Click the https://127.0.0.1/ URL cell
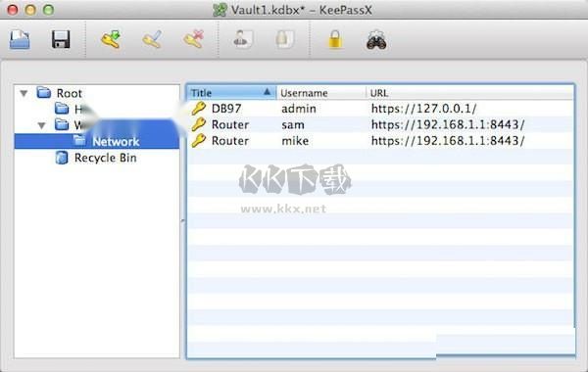This screenshot has height=372, width=588. [x=423, y=109]
